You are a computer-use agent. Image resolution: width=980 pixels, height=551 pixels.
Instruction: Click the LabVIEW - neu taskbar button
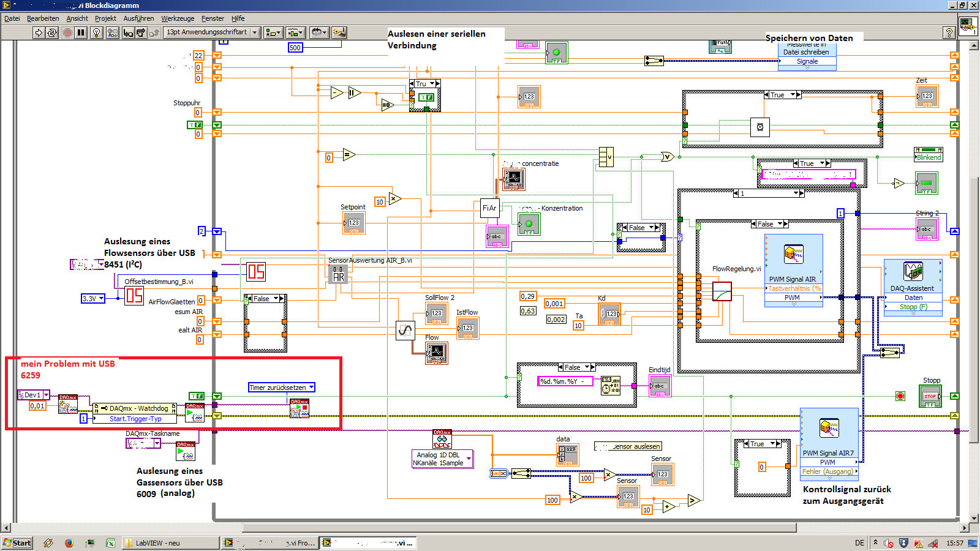[x=170, y=542]
